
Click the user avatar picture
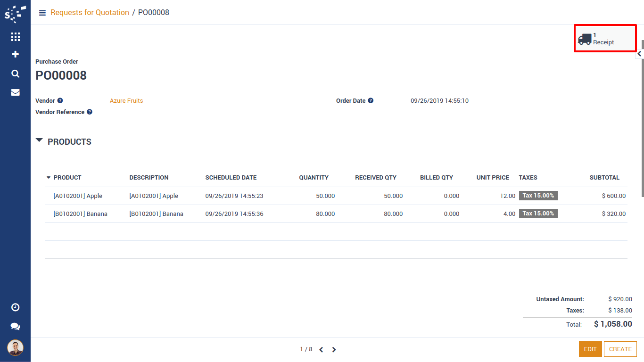pyautogui.click(x=15, y=348)
